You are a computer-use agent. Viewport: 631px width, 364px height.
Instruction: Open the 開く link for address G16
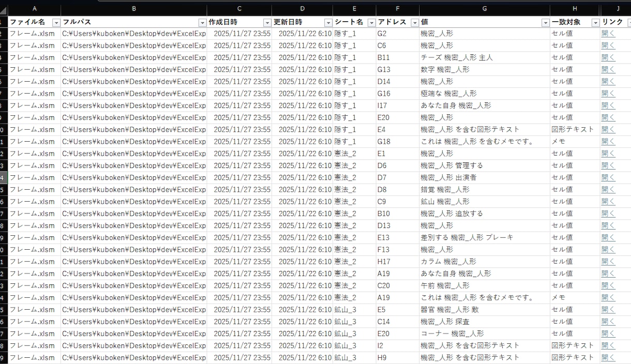608,94
